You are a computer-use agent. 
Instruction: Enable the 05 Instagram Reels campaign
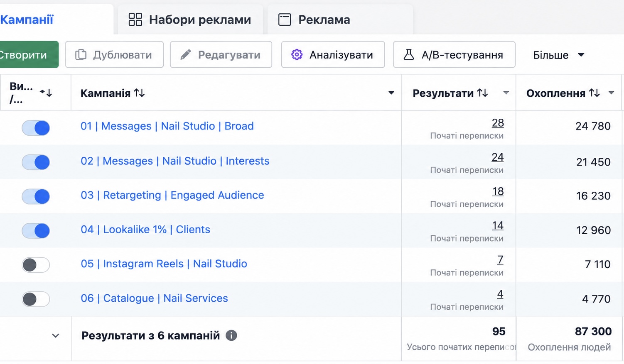pos(36,265)
